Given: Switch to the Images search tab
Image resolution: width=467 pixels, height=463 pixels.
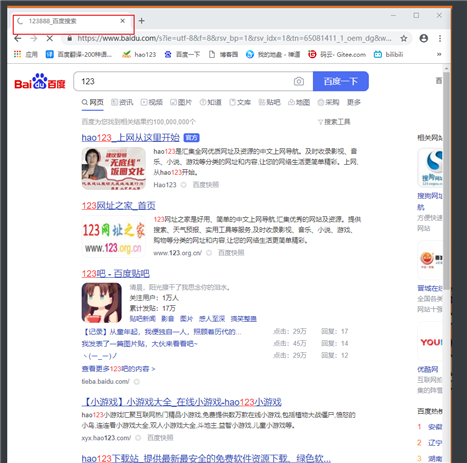Looking at the screenshot, I should tap(181, 102).
